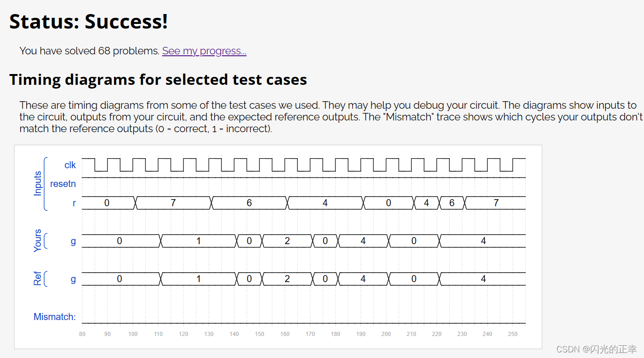The width and height of the screenshot is (644, 358).
Task: Select the Mismatch trace label
Action: tap(54, 316)
